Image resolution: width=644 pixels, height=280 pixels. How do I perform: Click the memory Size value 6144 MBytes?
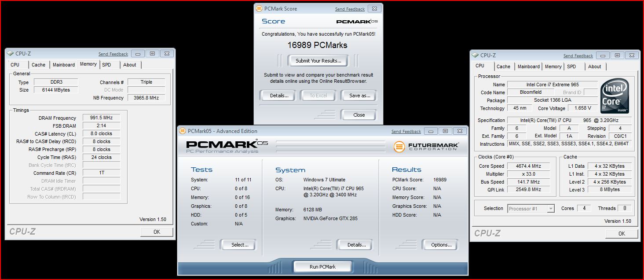point(56,90)
